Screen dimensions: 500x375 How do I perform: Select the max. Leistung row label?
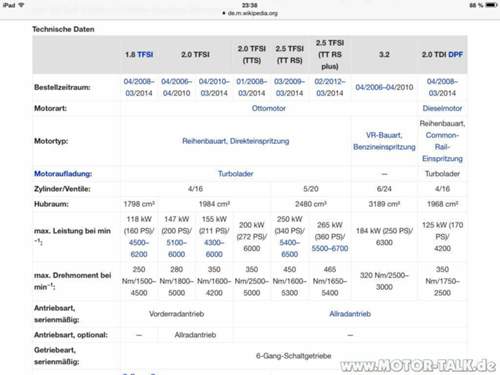point(72,237)
